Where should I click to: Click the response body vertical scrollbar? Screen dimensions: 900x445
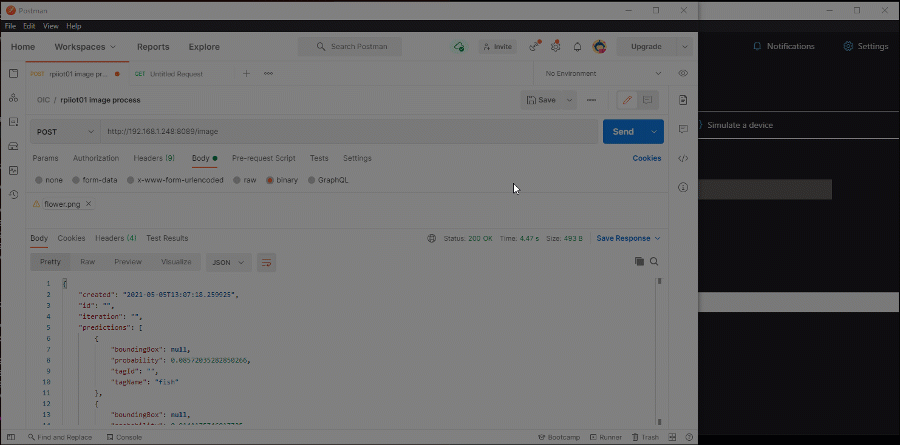660,351
